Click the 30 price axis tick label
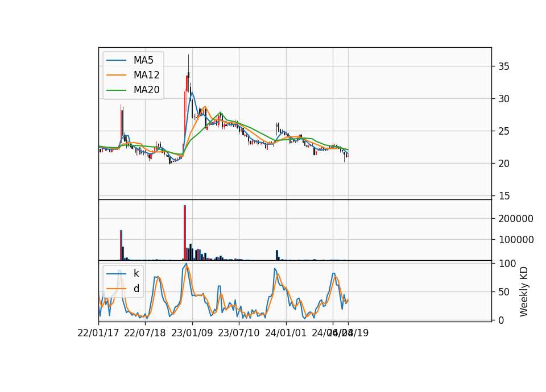This screenshot has width=546, height=392. pyautogui.click(x=503, y=99)
